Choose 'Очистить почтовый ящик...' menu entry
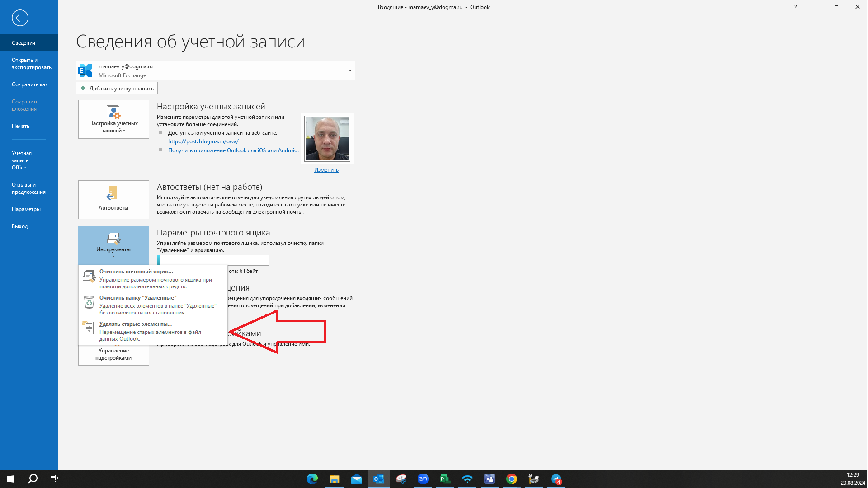 point(136,272)
